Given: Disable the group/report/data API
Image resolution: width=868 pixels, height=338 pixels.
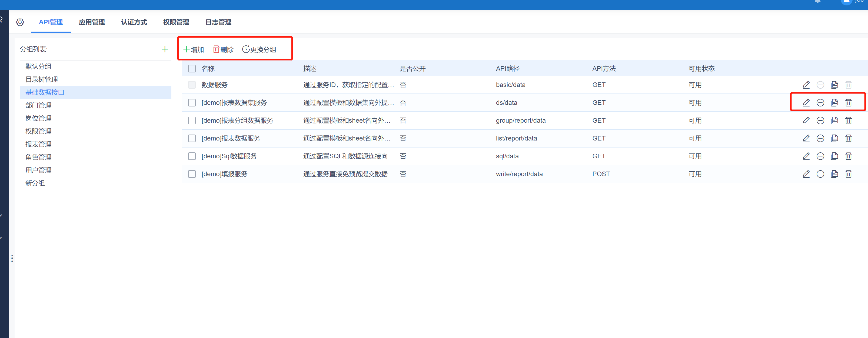Looking at the screenshot, I should coord(820,121).
